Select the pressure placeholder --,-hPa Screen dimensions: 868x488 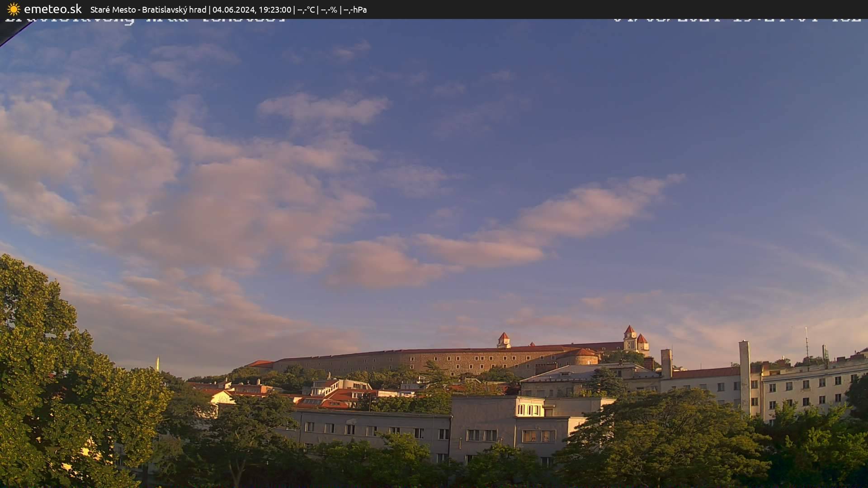[356, 9]
